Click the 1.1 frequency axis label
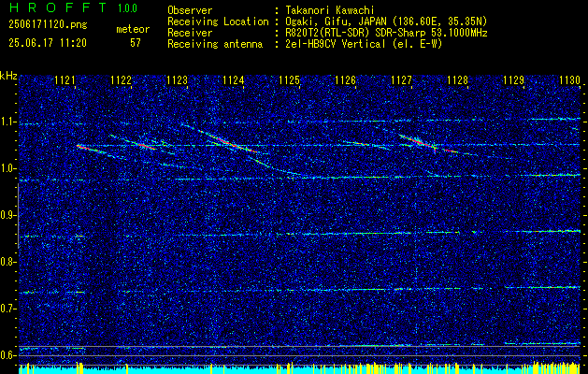Screen dimensions: 588x374 pyautogui.click(x=7, y=122)
